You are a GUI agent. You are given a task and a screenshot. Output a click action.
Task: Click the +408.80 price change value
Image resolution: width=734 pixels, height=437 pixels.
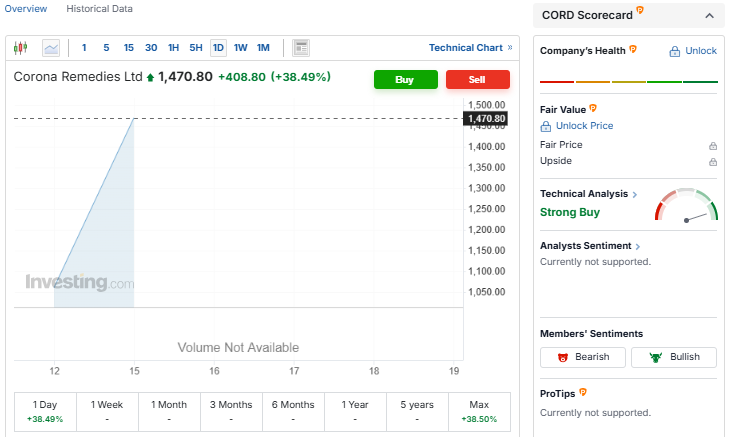[242, 77]
